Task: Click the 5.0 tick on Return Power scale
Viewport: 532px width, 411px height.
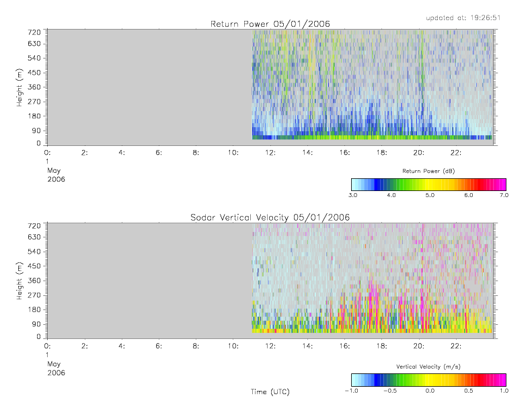Action: [430, 195]
